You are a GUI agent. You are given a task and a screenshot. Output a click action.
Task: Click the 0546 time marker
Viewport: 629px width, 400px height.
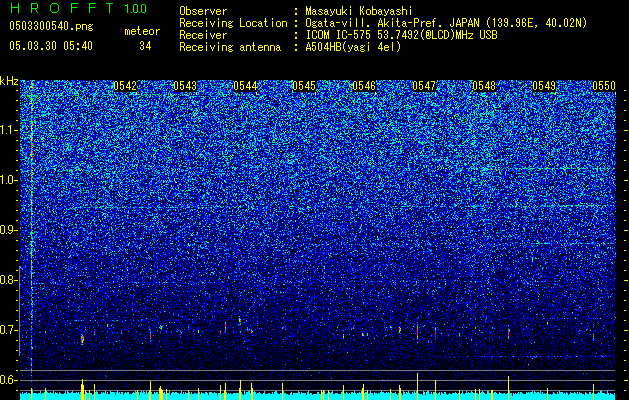pos(364,86)
